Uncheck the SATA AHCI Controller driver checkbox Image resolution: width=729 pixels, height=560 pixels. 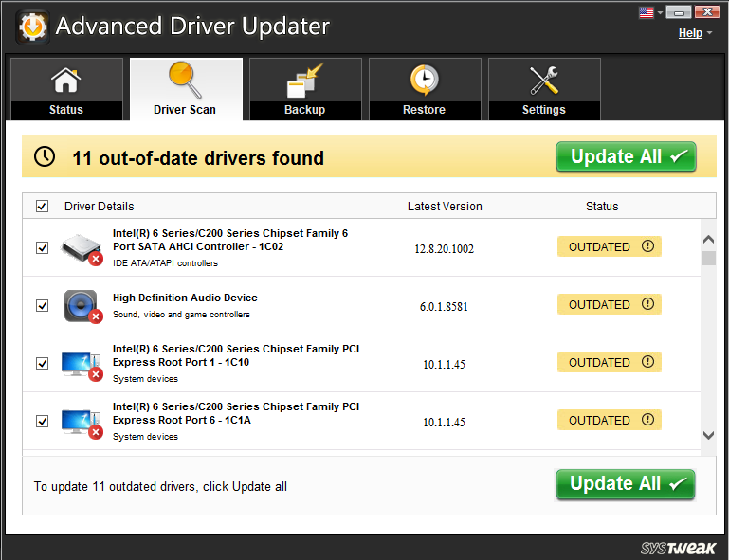pos(42,247)
